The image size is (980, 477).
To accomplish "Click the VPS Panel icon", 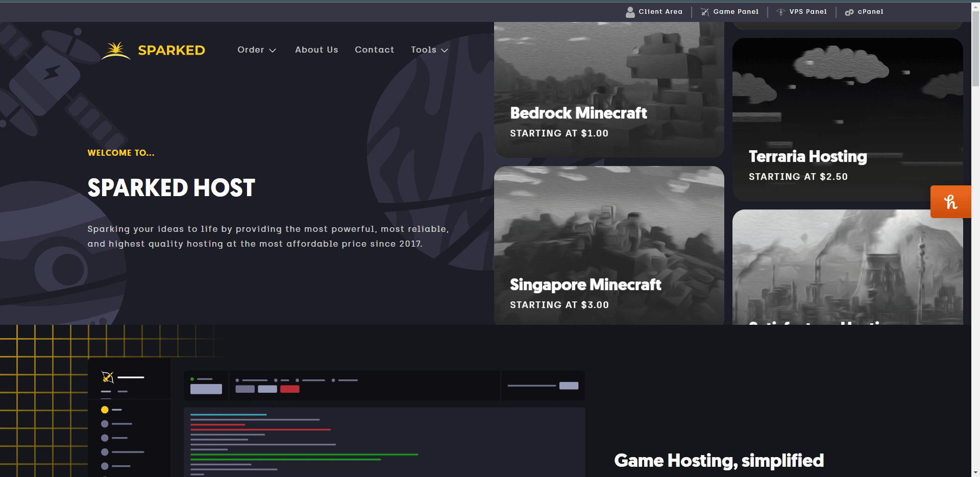I will [x=781, y=12].
